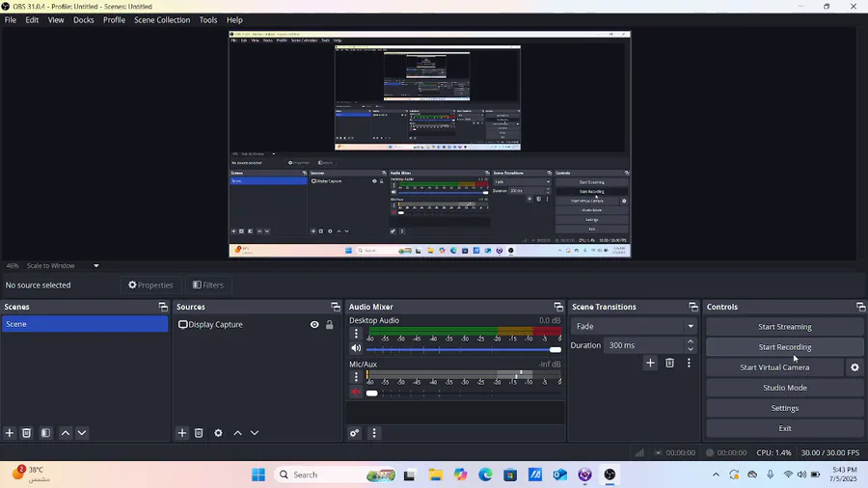
Task: Click the taskbar Search box
Action: pyautogui.click(x=338, y=474)
